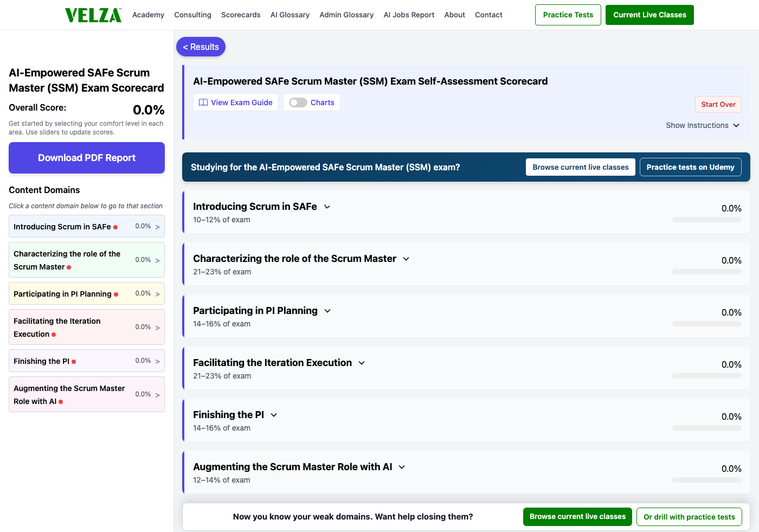759x532 pixels.
Task: Click the arrow beside Finishing the PI sidebar item
Action: click(158, 362)
